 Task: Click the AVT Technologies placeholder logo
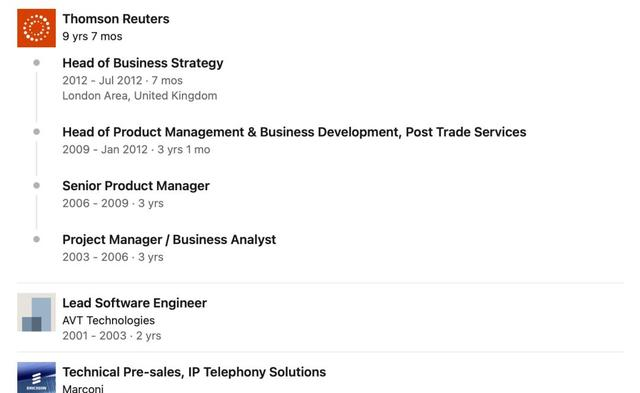pos(36,312)
